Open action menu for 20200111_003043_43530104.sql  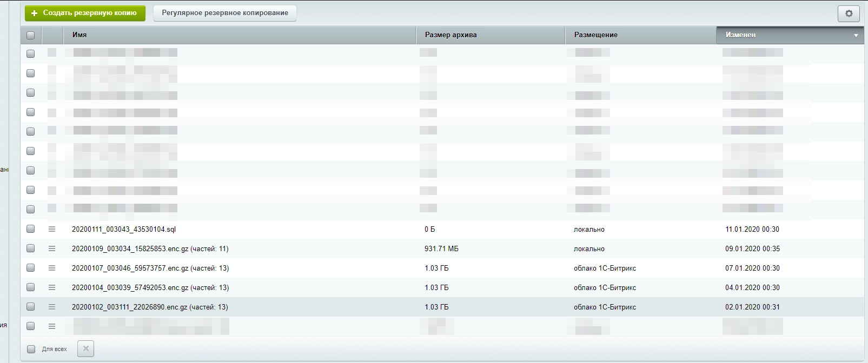[x=52, y=229]
